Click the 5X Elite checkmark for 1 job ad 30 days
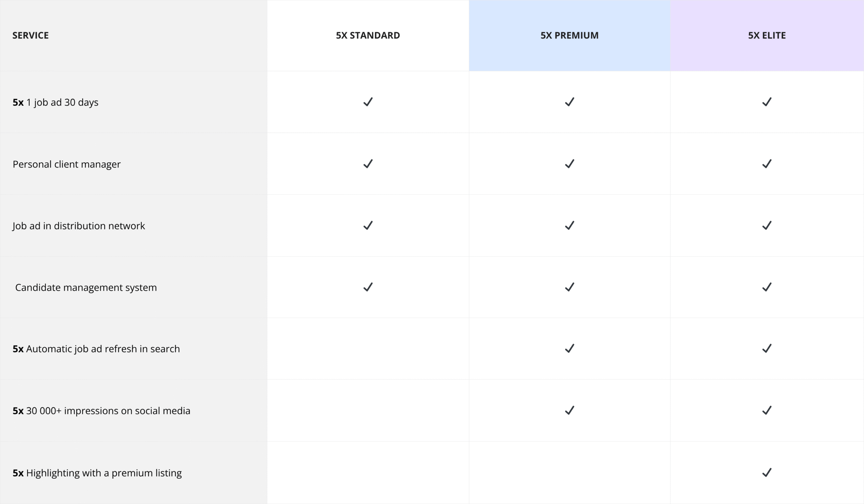This screenshot has height=504, width=864. pos(767,102)
